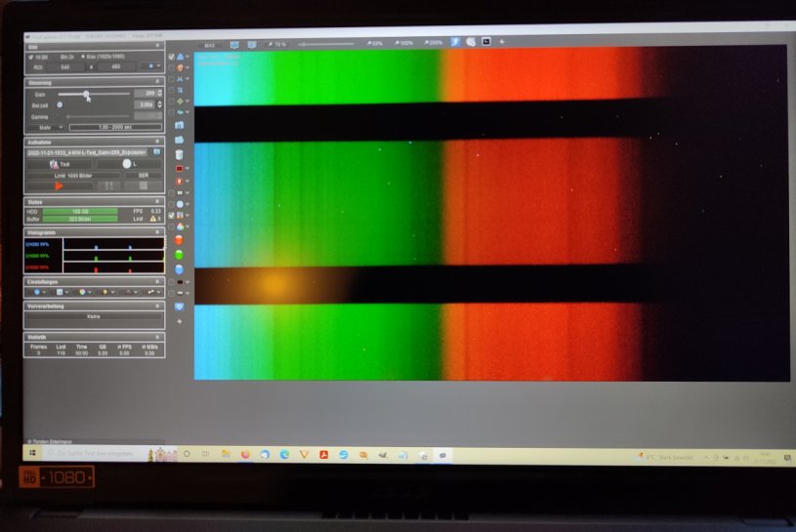Viewport: 796px width, 532px height.
Task: Set zoom to 50% preset
Action: 375,44
